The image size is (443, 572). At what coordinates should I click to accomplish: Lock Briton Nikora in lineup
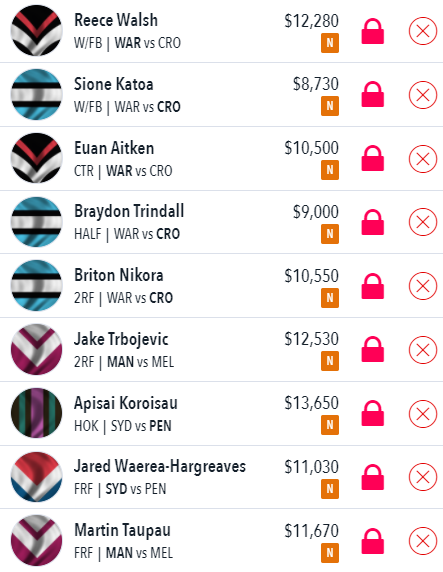coord(373,286)
